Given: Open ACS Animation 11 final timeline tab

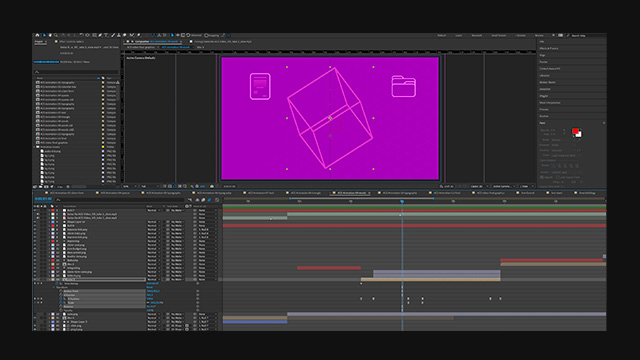Looking at the screenshot, I should coord(447,193).
